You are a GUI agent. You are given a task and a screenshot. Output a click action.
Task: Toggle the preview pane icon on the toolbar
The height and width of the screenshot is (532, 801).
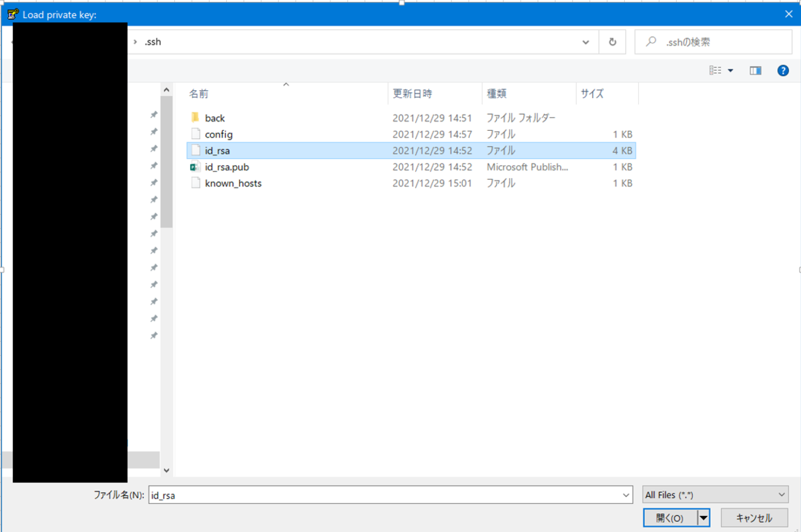(x=755, y=69)
